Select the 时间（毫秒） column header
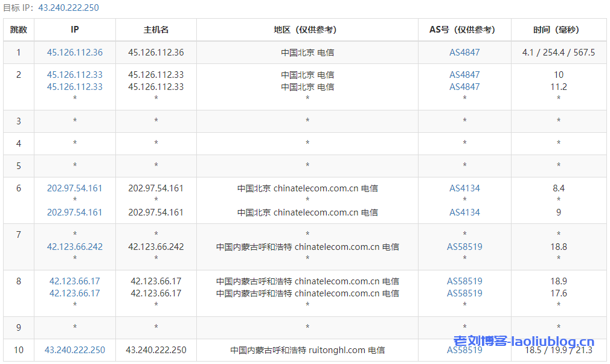This screenshot has height=364, width=610. pyautogui.click(x=559, y=30)
